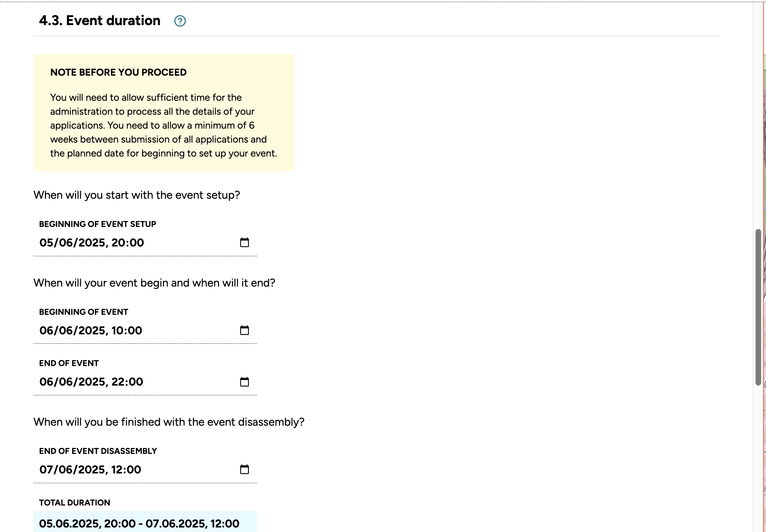Open calendar picker for End of Event
The height and width of the screenshot is (532, 766).
(245, 382)
